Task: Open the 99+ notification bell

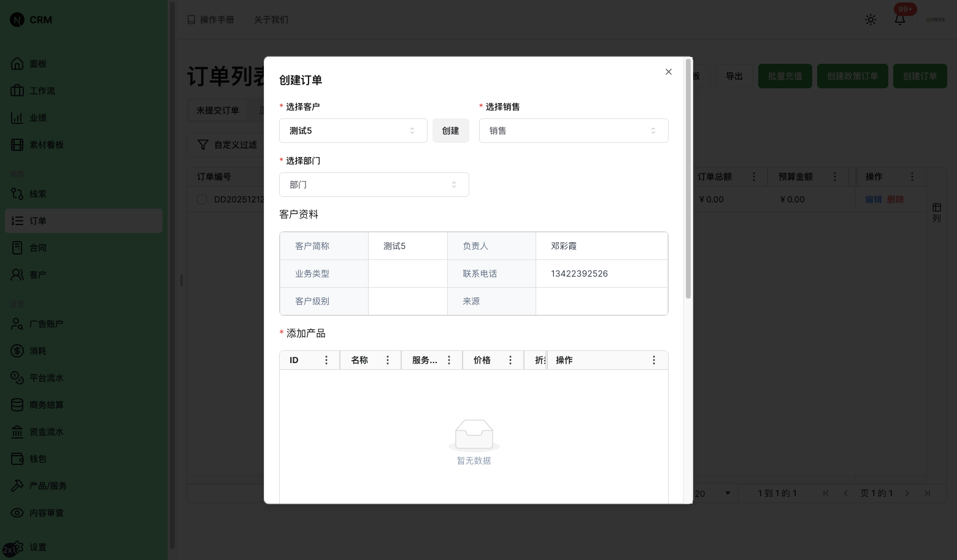Action: pyautogui.click(x=899, y=19)
